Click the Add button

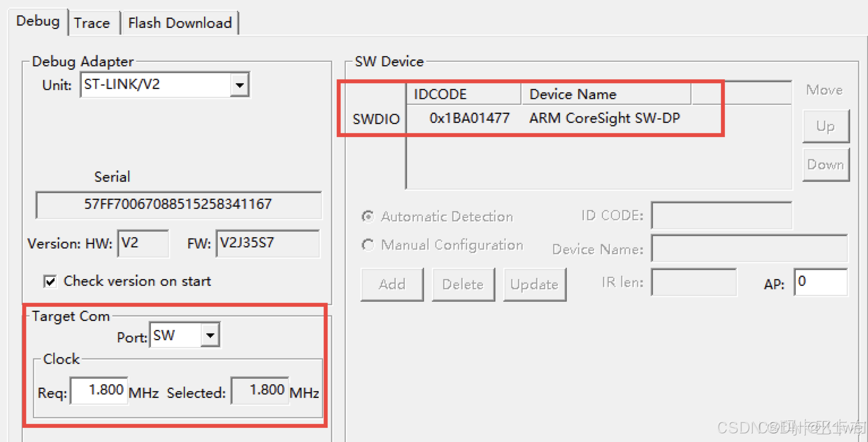[x=391, y=284]
